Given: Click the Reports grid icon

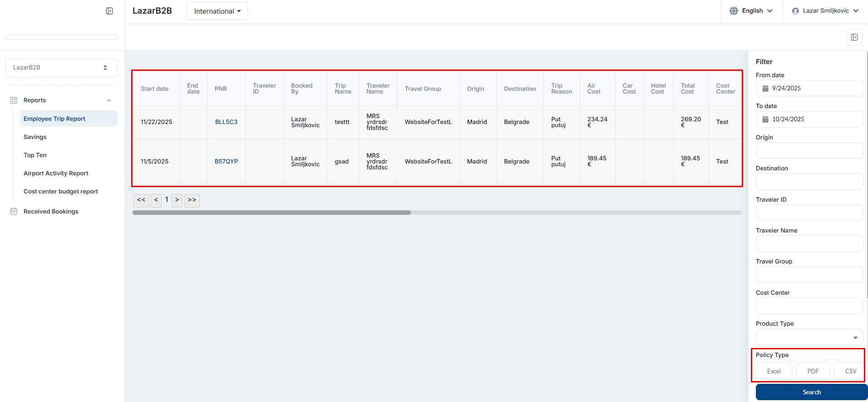Looking at the screenshot, I should coord(14,100).
